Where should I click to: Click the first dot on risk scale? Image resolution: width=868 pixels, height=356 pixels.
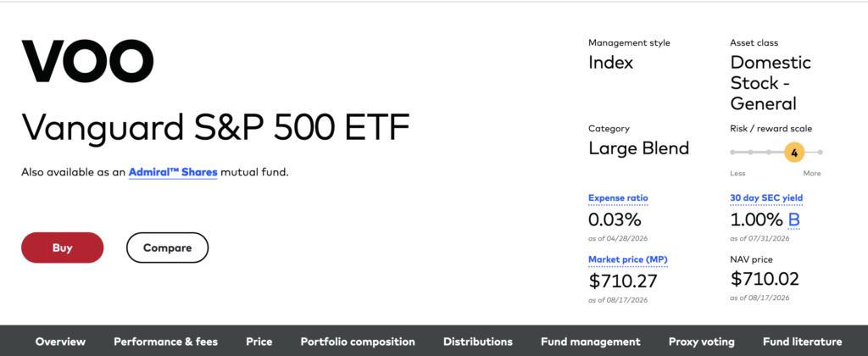point(732,152)
